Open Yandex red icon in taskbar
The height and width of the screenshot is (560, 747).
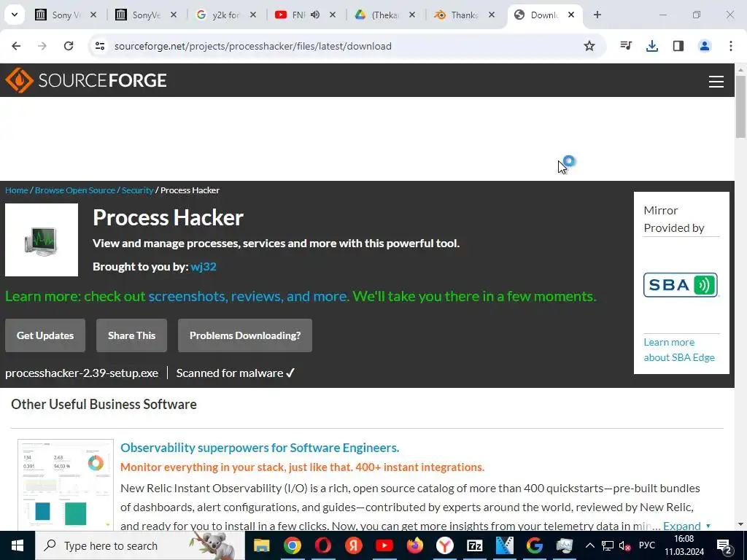(x=354, y=545)
